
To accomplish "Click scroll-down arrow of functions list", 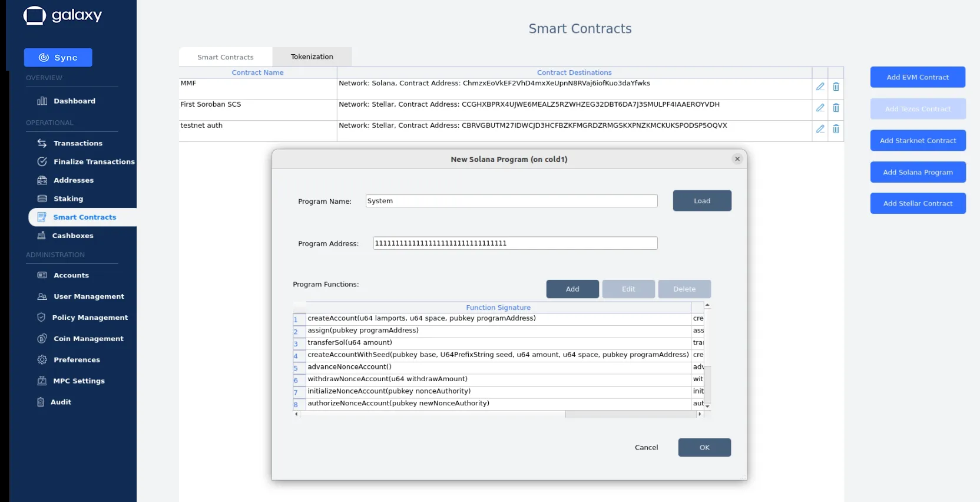I will 707,407.
